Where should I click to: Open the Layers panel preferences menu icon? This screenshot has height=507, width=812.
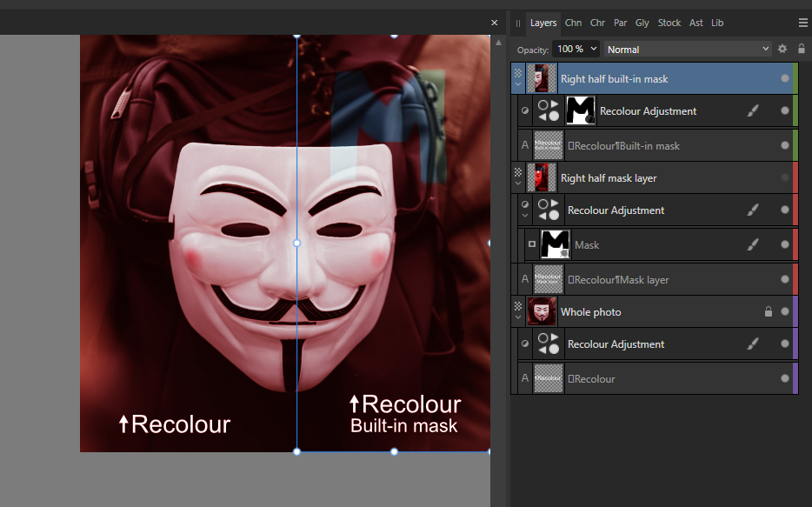pos(803,23)
